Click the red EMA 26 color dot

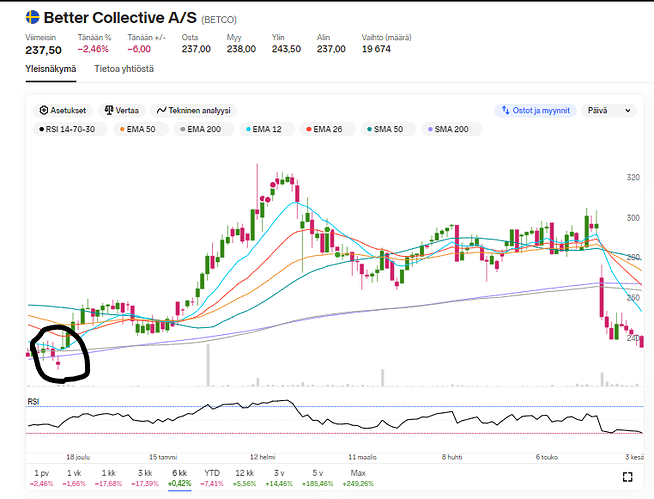(x=309, y=129)
